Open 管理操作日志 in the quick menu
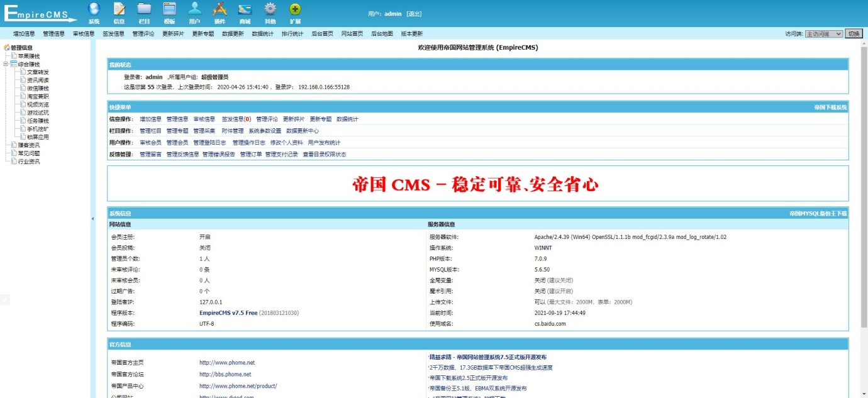Viewport: 868px width, 398px height. 249,143
